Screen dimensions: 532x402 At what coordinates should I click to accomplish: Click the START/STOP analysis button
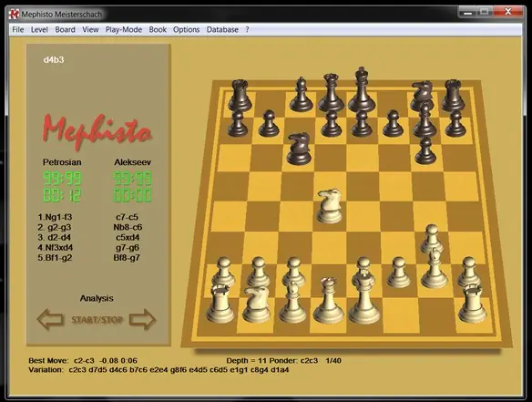tap(97, 320)
